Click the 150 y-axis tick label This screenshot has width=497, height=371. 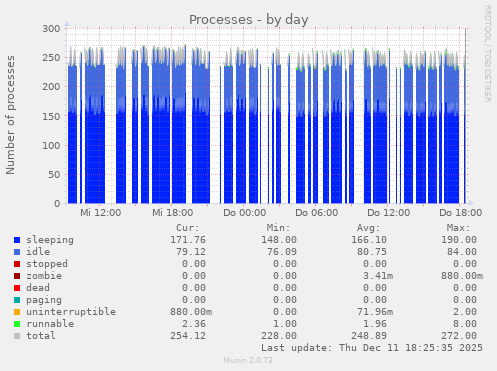[x=51, y=116]
